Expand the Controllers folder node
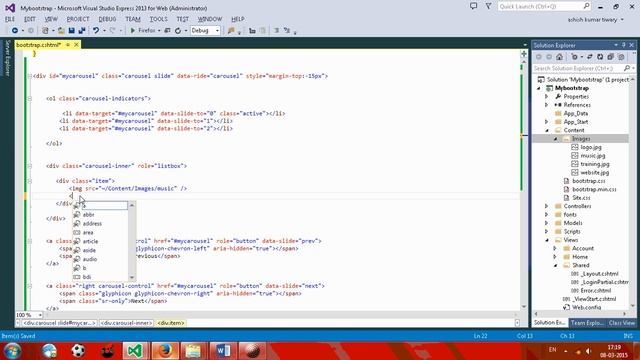This screenshot has height=360, width=640. point(547,206)
